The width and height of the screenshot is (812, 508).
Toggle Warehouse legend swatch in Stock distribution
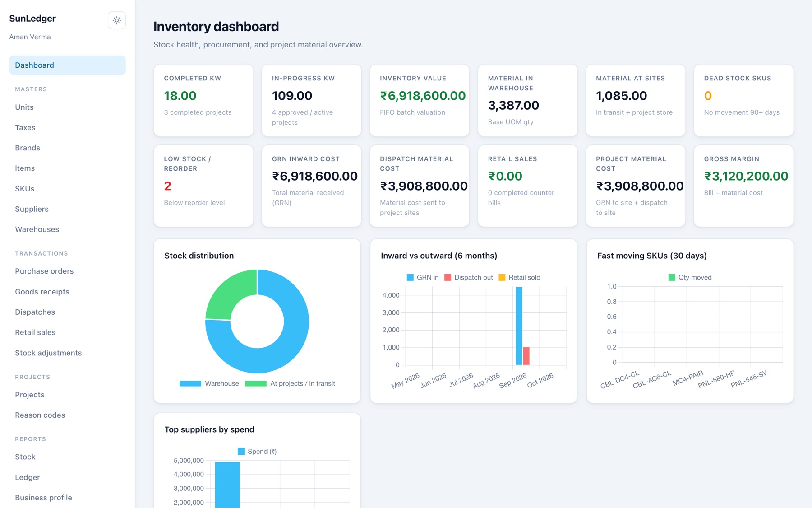tap(190, 383)
